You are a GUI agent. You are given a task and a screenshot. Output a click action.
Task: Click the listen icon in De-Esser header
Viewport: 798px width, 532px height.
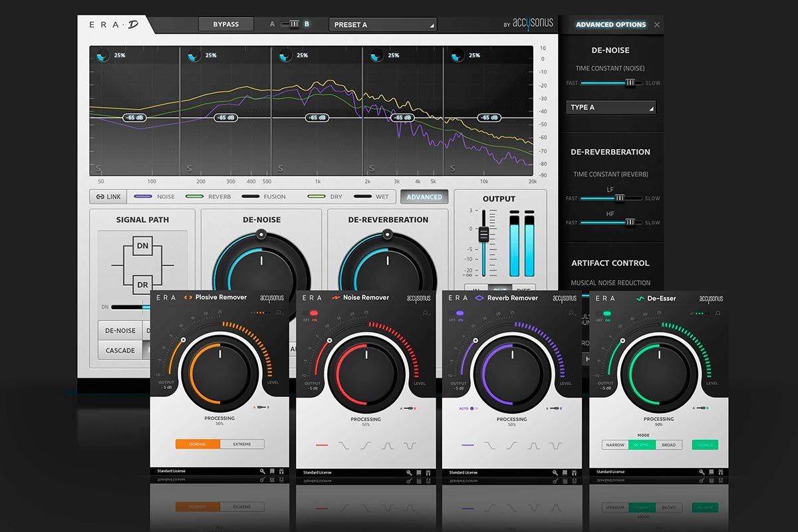click(x=718, y=313)
